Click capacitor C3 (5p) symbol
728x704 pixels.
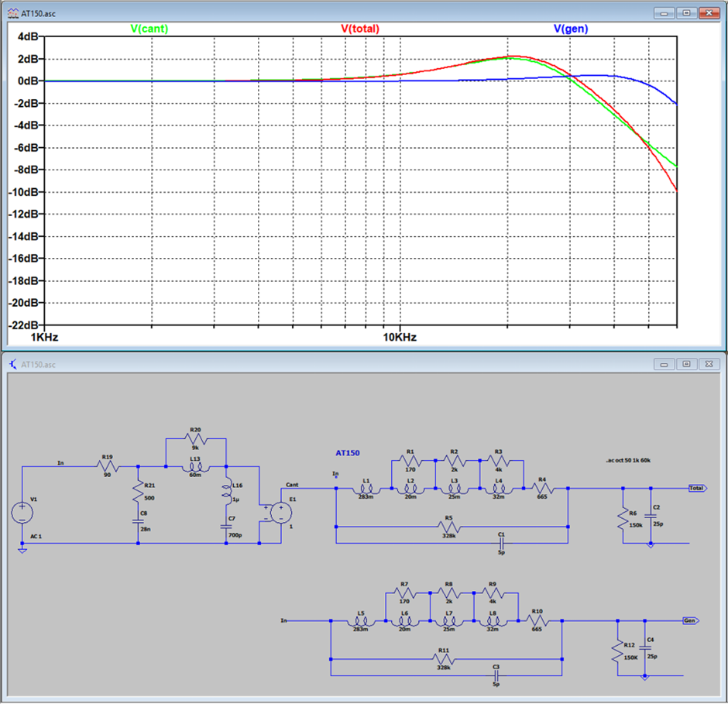[496, 675]
